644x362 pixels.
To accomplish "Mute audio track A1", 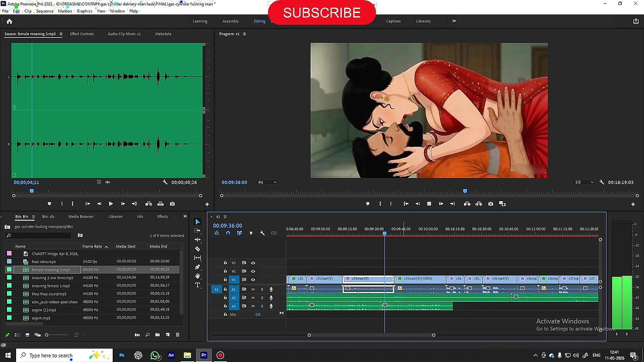I will point(253,289).
